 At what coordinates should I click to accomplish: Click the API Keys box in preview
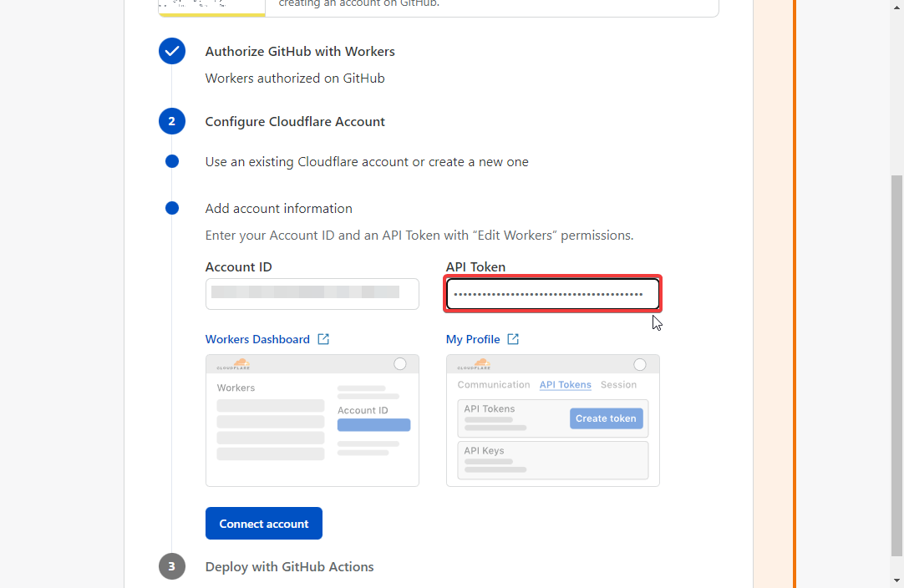553,460
